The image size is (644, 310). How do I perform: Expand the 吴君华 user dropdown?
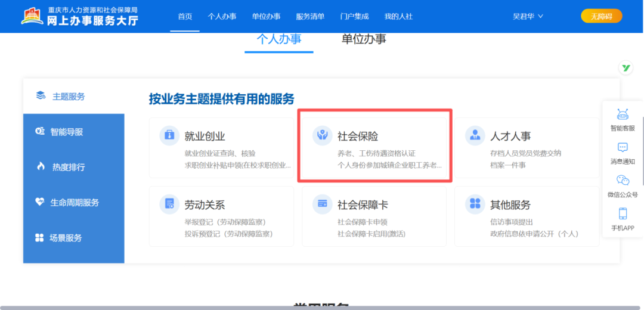528,17
